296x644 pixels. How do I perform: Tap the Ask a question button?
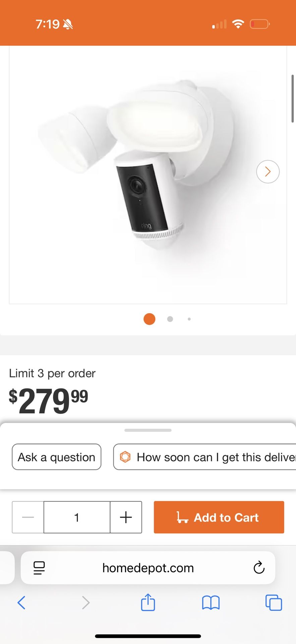point(56,457)
